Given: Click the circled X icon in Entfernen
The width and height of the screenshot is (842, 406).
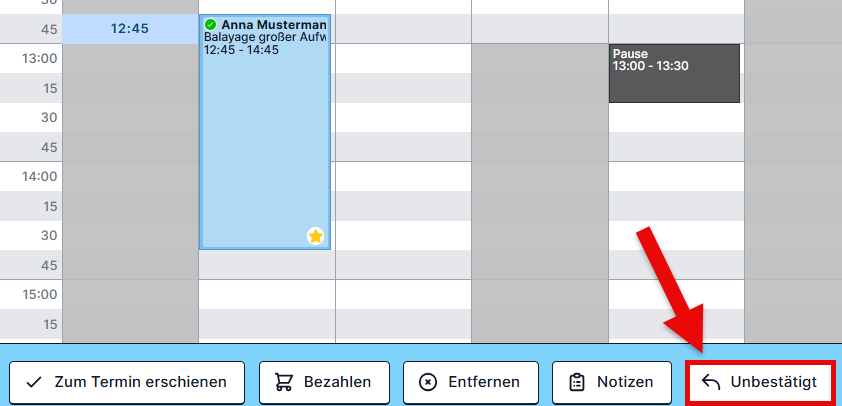Looking at the screenshot, I should [427, 382].
